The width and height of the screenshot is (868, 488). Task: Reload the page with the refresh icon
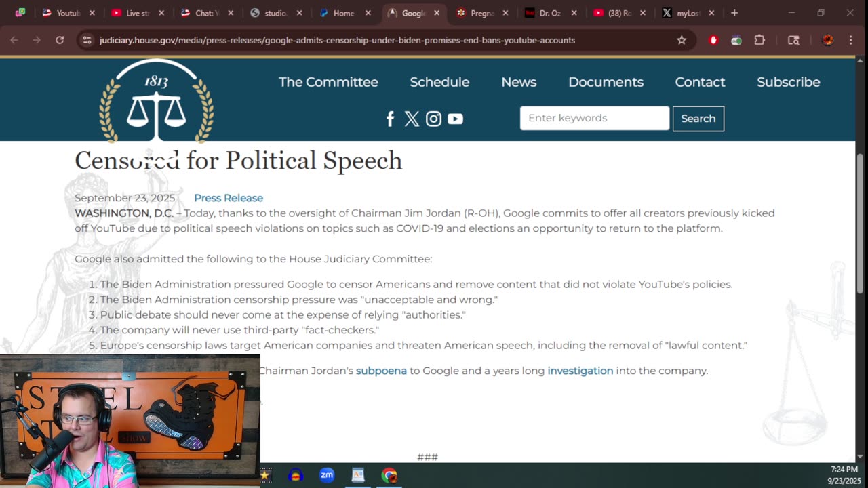coord(60,40)
